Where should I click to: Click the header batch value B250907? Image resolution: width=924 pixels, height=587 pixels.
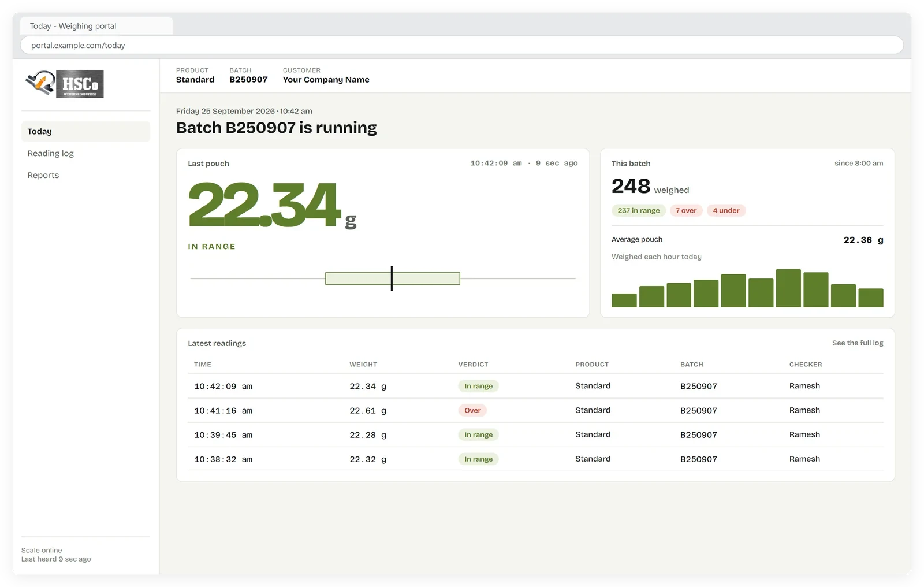248,80
